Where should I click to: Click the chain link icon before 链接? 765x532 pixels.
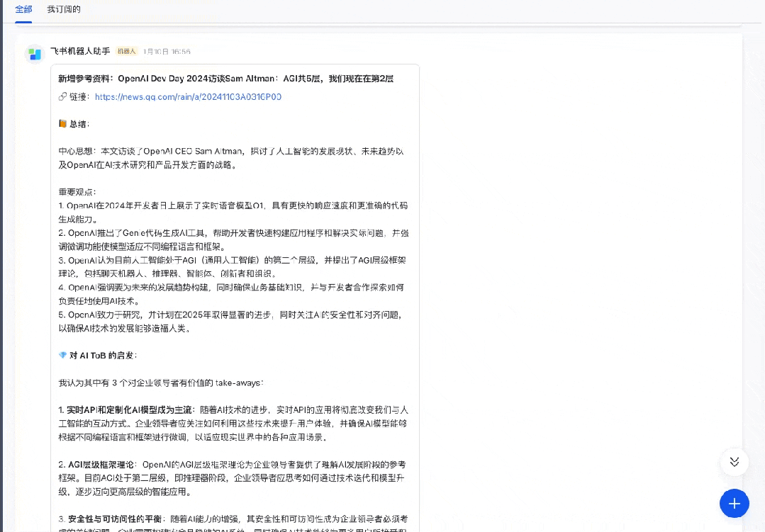pos(62,97)
